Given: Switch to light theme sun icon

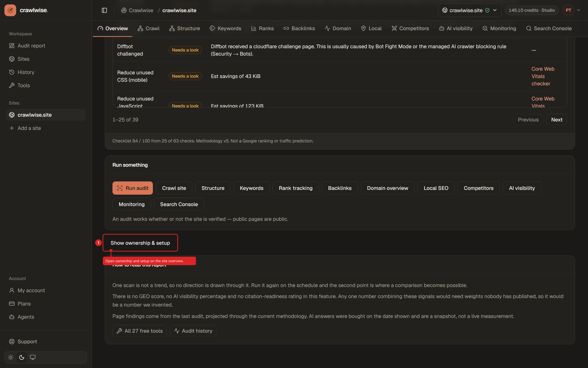Looking at the screenshot, I should pyautogui.click(x=11, y=357).
